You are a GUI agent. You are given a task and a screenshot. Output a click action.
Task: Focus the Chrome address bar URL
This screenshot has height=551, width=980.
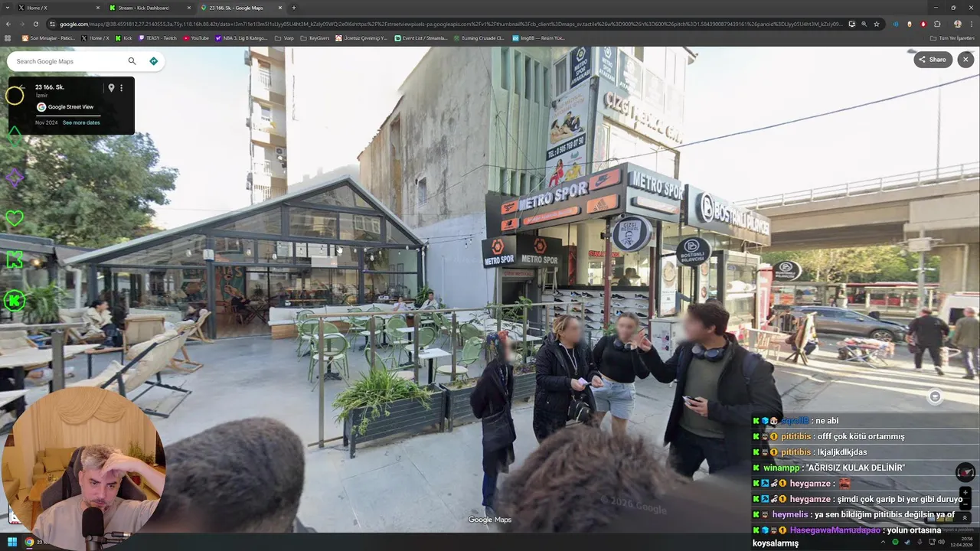point(450,24)
